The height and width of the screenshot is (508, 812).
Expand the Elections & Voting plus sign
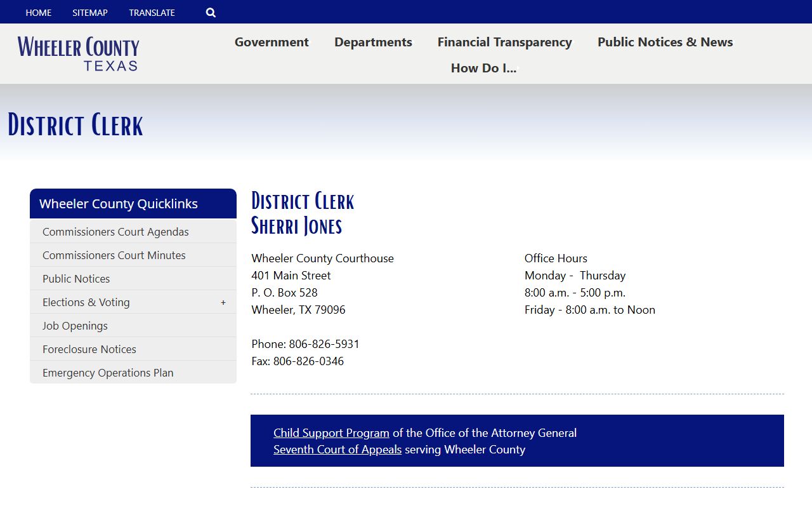point(223,302)
